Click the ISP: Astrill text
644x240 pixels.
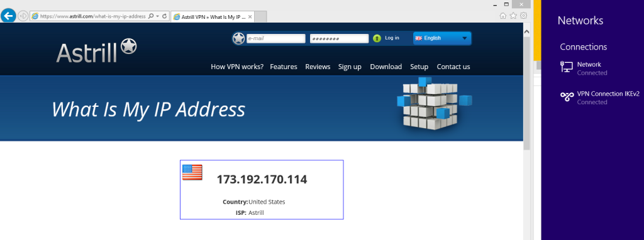(x=250, y=212)
